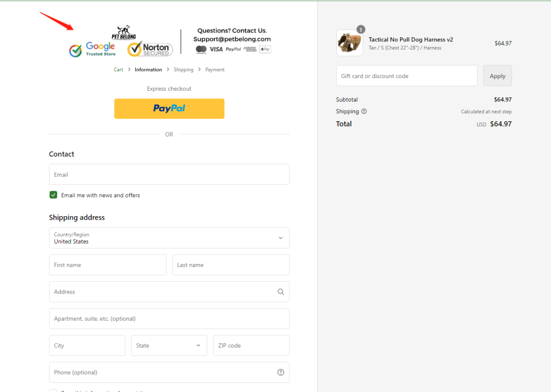
Task: Click the ZIP code field
Action: pyautogui.click(x=251, y=346)
